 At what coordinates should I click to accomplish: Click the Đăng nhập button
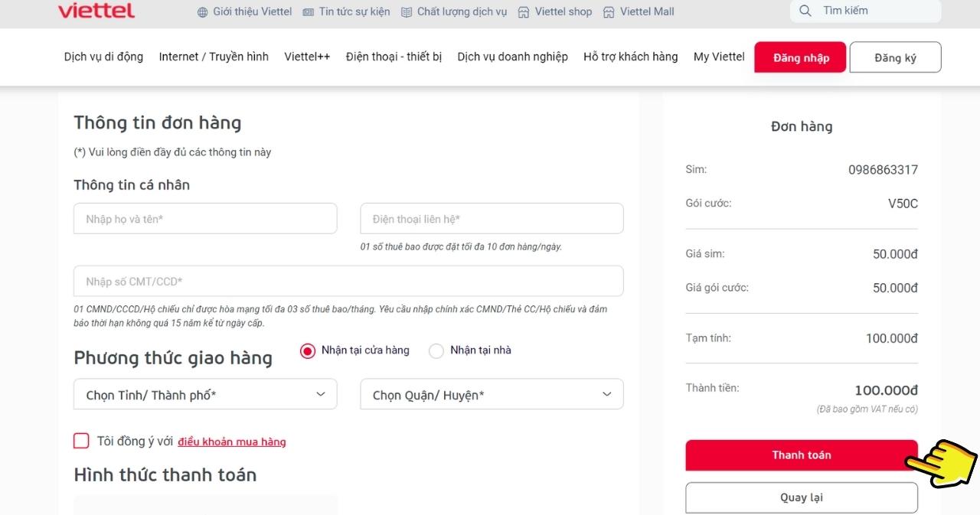point(801,57)
